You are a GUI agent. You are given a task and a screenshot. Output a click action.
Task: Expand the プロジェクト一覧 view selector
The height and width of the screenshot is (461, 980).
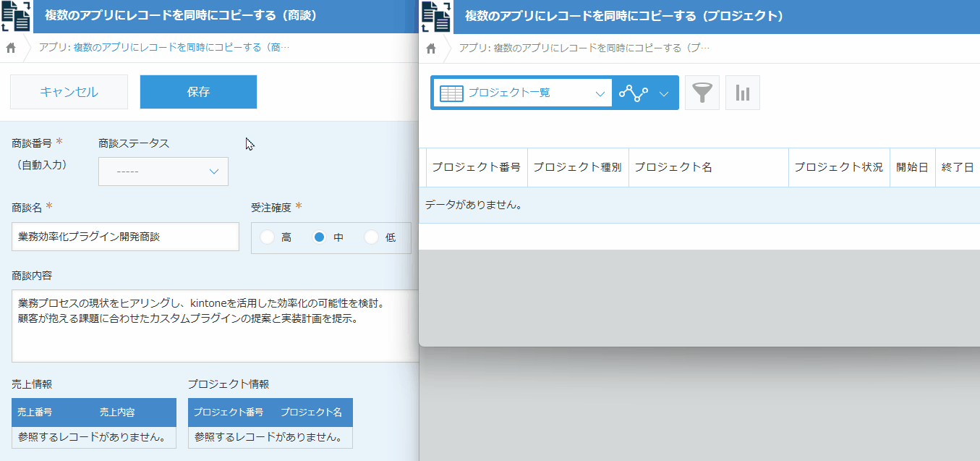(x=599, y=93)
